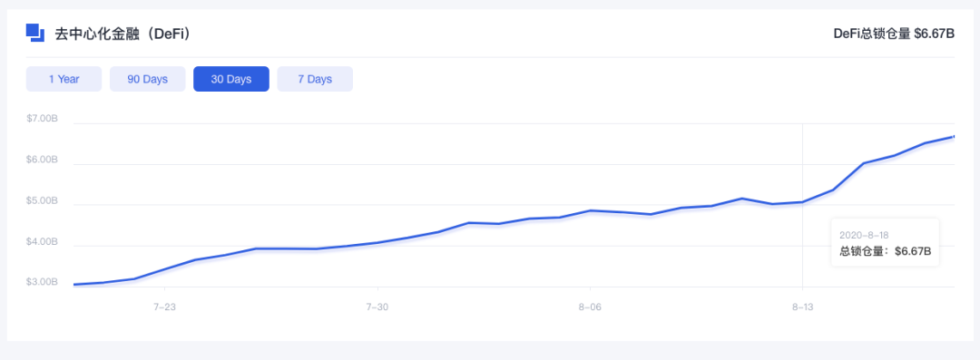The image size is (980, 360).
Task: Click the $5.00B y-axis label
Action: [42, 201]
